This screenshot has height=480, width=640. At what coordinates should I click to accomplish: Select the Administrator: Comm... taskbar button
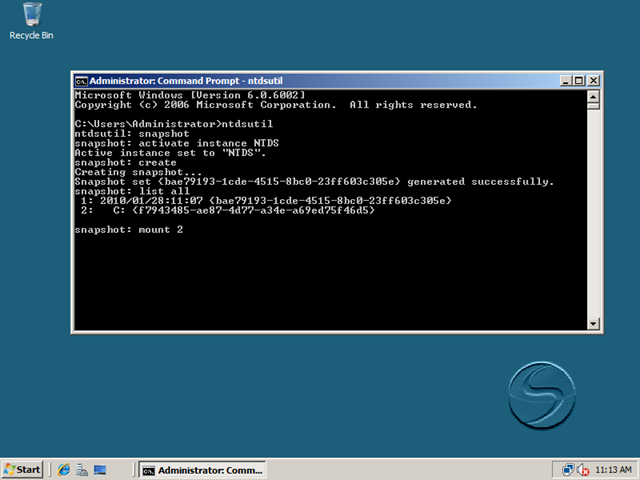pos(202,470)
